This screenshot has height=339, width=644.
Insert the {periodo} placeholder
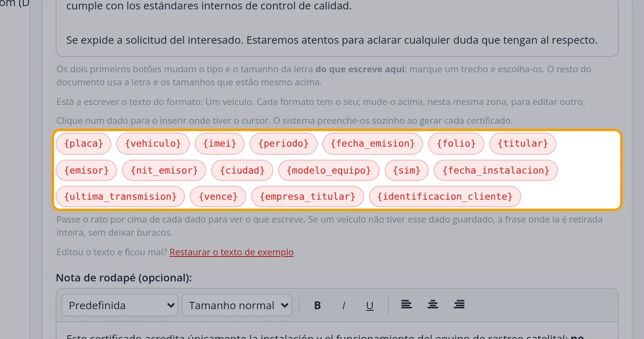point(283,144)
